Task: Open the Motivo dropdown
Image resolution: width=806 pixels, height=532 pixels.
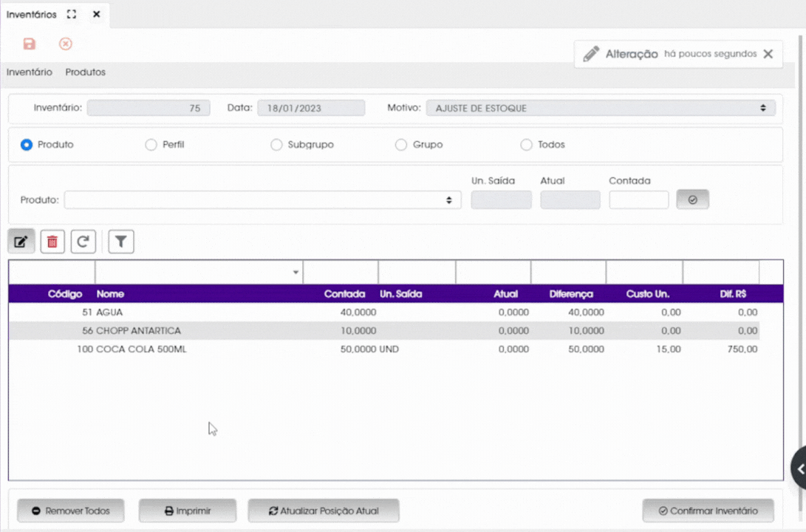Action: coord(601,108)
